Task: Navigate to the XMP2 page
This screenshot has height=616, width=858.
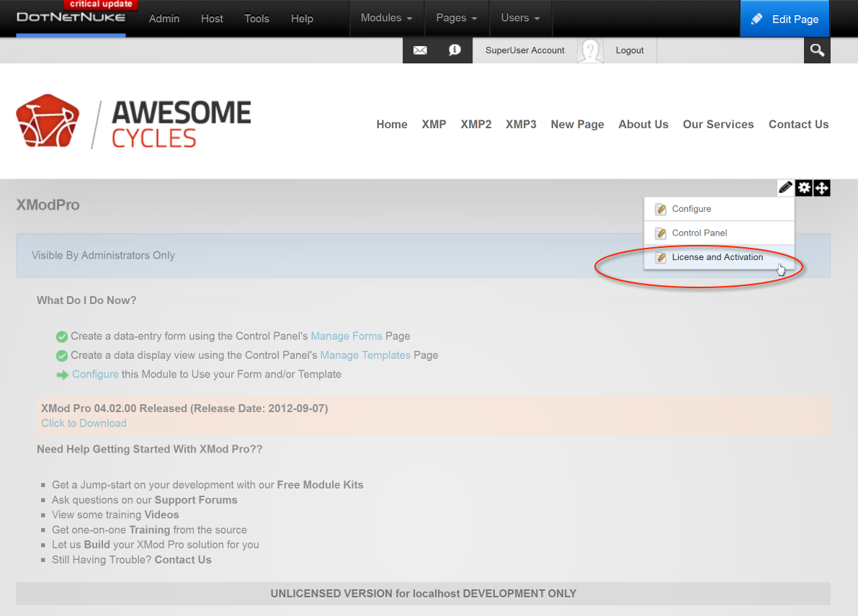Action: coord(476,124)
